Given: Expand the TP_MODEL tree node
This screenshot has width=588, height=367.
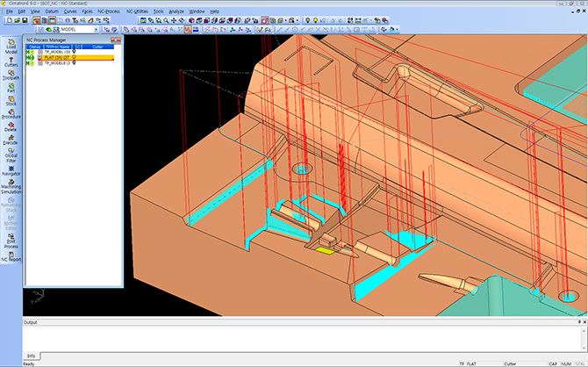Looking at the screenshot, I should (40, 52).
